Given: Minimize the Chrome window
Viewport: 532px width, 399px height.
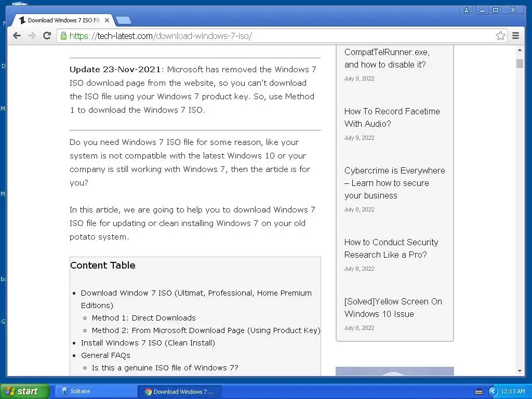Looking at the screenshot, I should pyautogui.click(x=482, y=10).
